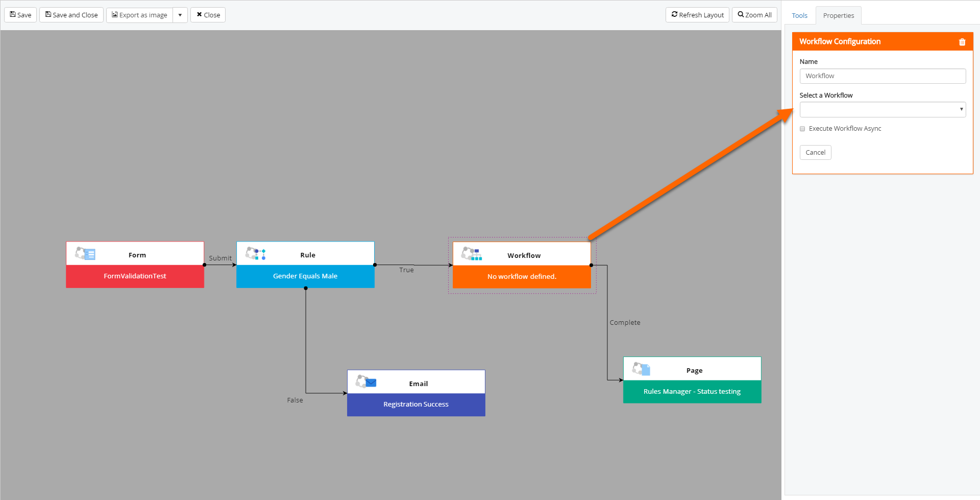Close the workflow designer

[208, 15]
